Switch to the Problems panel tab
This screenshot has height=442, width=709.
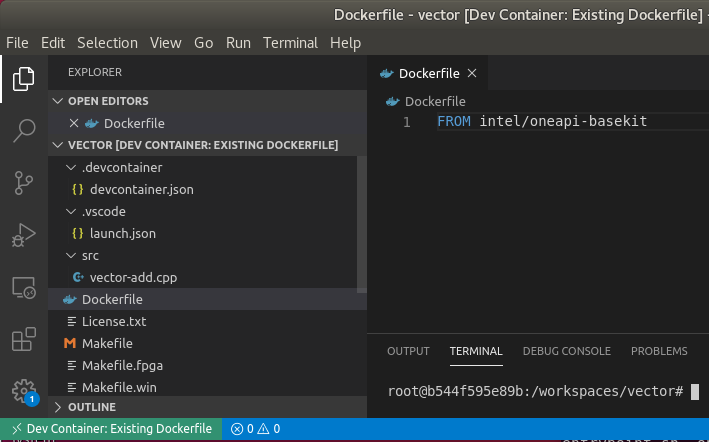[x=659, y=351]
